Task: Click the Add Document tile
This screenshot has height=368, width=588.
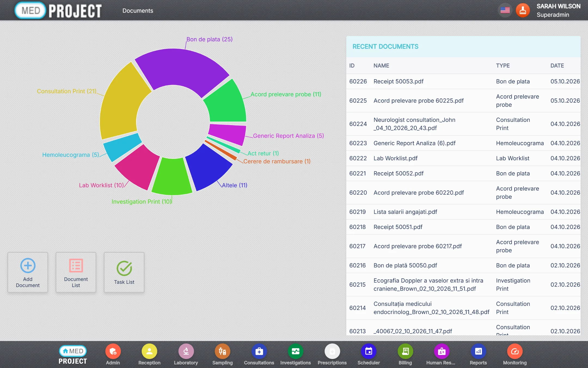Action: (28, 272)
